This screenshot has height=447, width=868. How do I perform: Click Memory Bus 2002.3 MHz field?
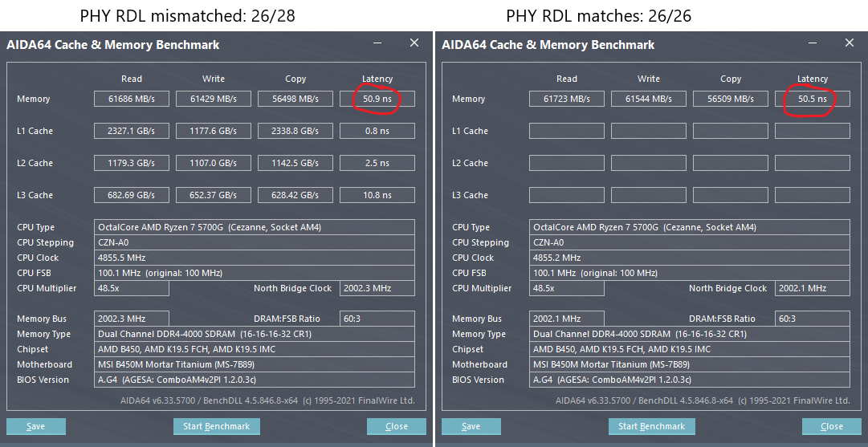tap(131, 319)
